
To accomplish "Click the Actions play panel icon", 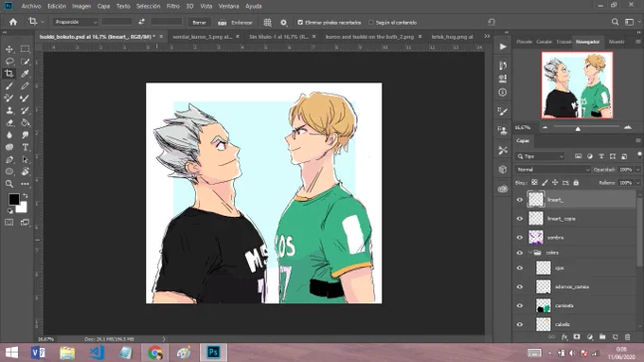I will pos(503,46).
